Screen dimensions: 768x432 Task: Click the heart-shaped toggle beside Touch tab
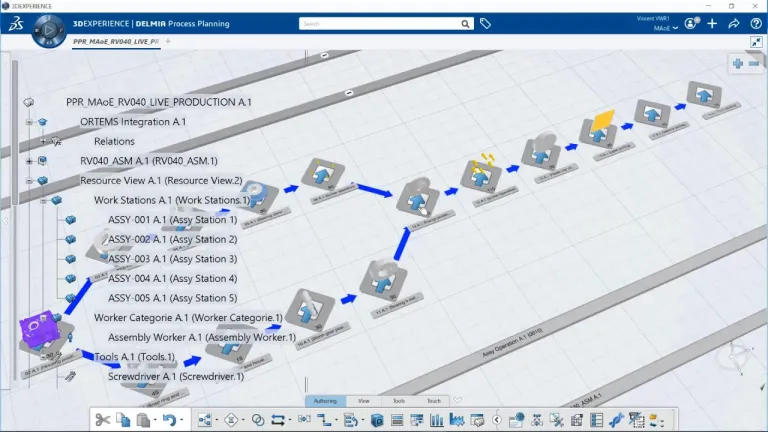pos(457,400)
